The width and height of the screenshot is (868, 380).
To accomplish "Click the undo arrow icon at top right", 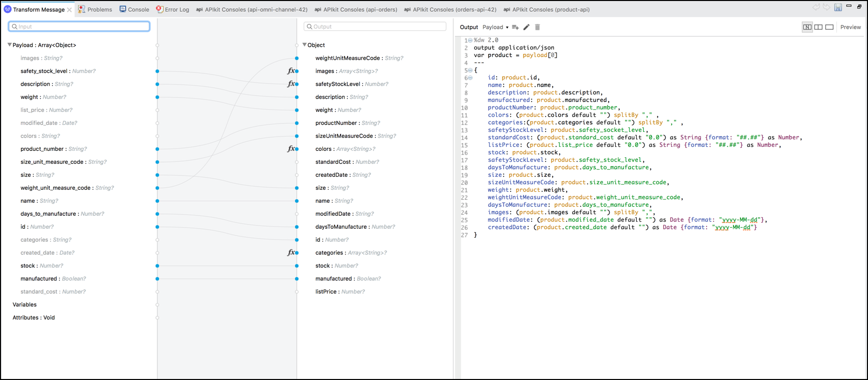I will click(816, 7).
